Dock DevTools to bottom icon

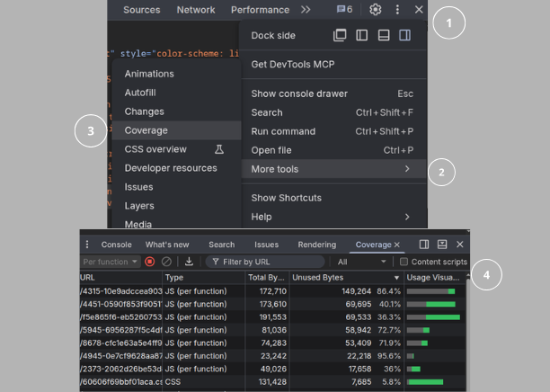(x=384, y=35)
